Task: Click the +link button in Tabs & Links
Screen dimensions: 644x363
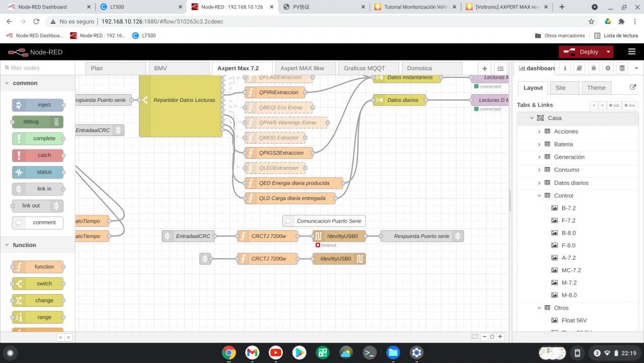Action: 630,106
